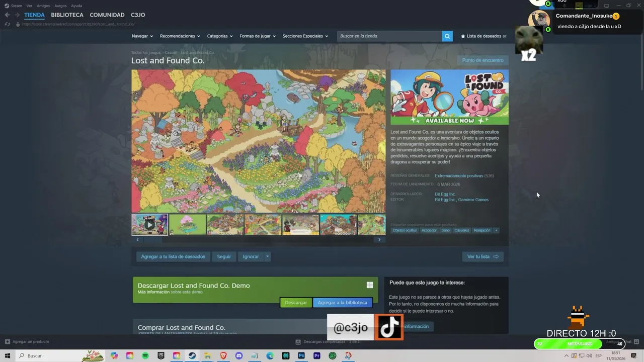Click the Steam forward navigation arrow
Image resolution: width=644 pixels, height=362 pixels.
click(x=18, y=15)
